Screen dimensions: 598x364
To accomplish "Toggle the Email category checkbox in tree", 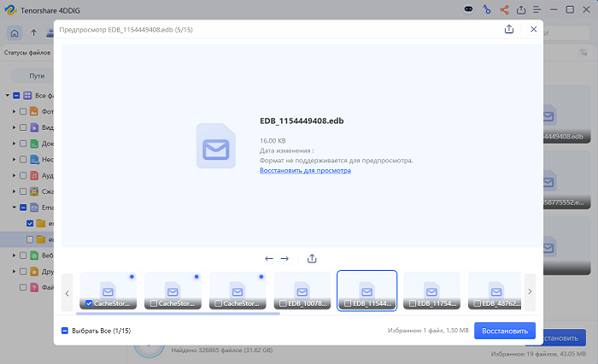I will pyautogui.click(x=23, y=207).
